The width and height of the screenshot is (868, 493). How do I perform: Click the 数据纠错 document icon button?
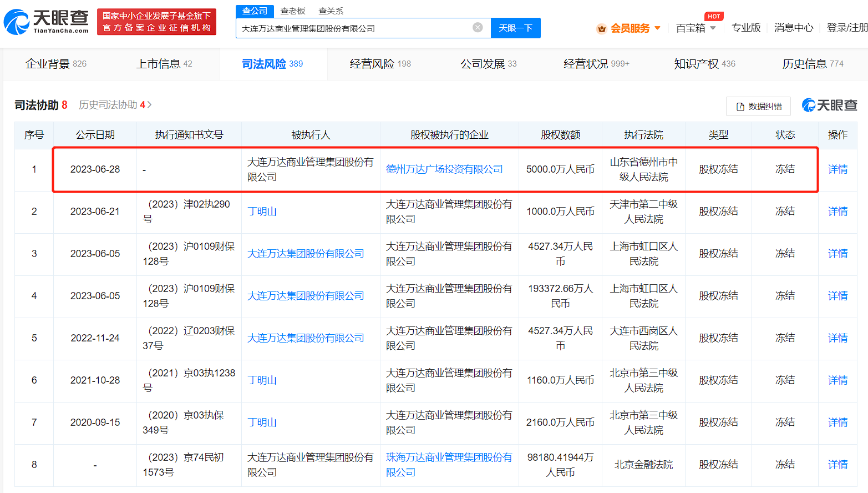click(x=758, y=107)
